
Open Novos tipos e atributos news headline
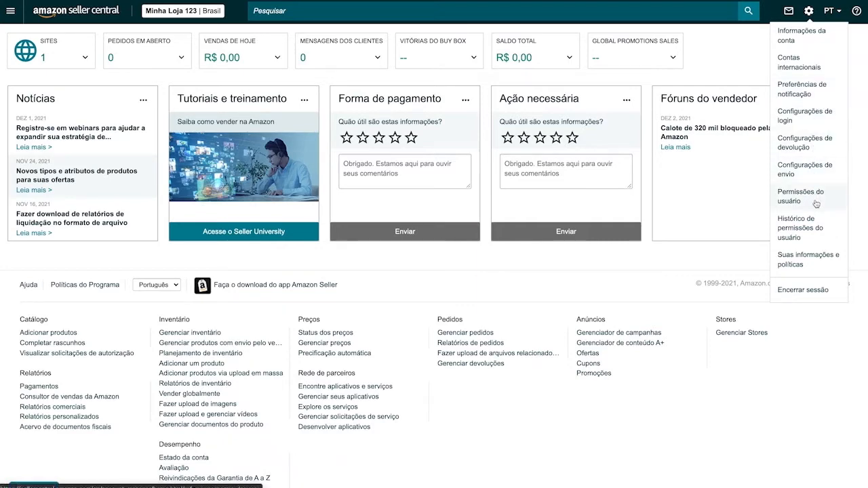click(x=77, y=176)
